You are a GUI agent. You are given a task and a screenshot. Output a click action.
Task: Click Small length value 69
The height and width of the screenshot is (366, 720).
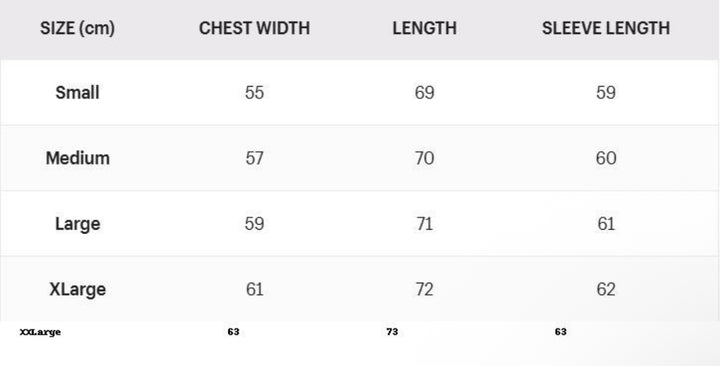[424, 93]
